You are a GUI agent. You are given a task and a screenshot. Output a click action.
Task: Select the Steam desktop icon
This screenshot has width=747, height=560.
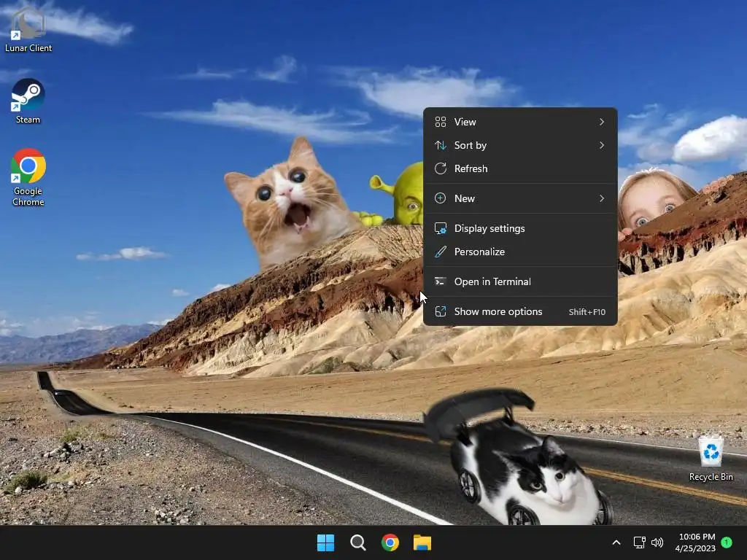pos(28,101)
